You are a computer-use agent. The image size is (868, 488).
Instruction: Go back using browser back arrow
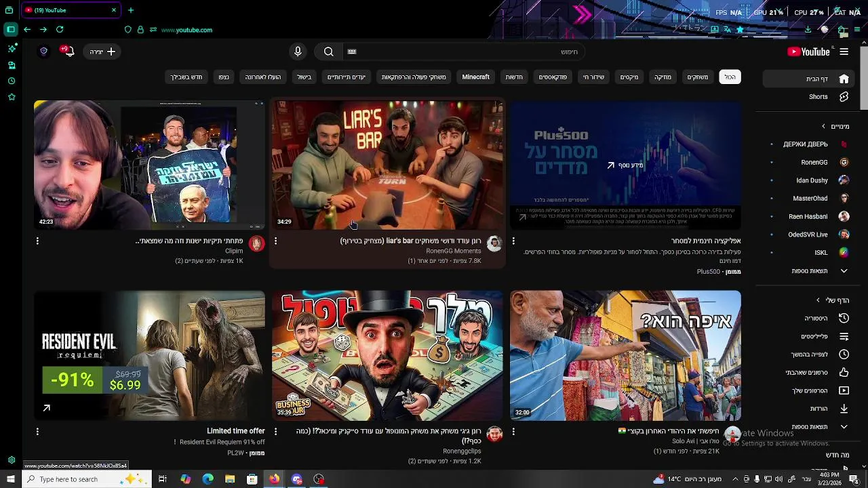tap(27, 30)
